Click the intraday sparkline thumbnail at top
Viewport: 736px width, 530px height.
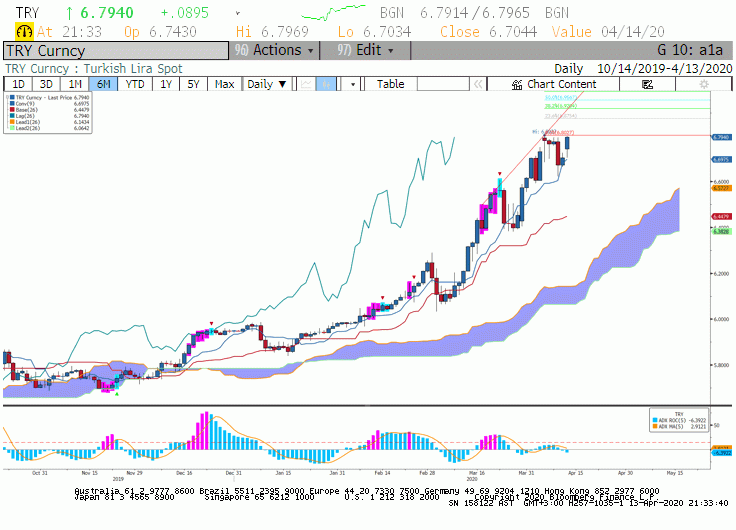pos(333,13)
